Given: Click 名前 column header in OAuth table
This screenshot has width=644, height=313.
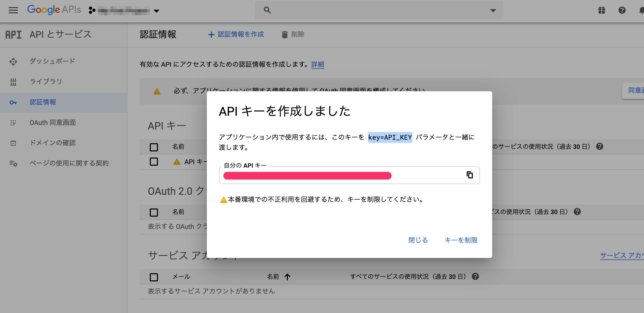Looking at the screenshot, I should click(178, 212).
